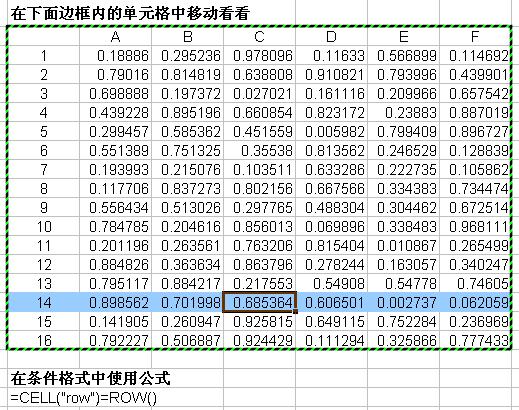Viewport: 519px width, 410px height.
Task: Click row label 16
Action: point(44,340)
